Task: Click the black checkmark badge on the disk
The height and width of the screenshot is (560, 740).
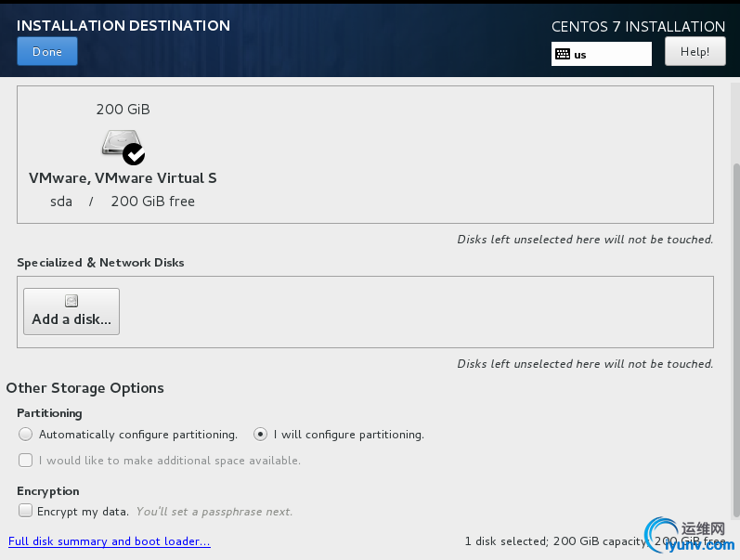Action: click(x=134, y=153)
